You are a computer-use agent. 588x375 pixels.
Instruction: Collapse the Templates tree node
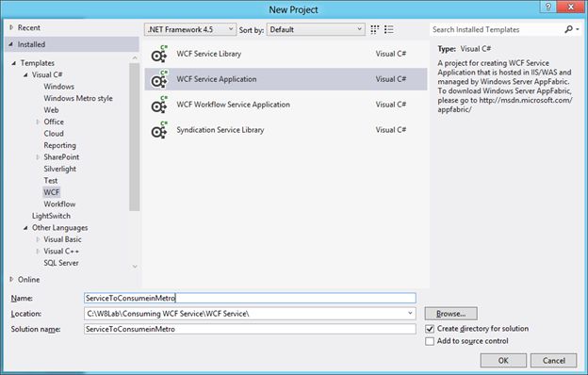tap(14, 63)
